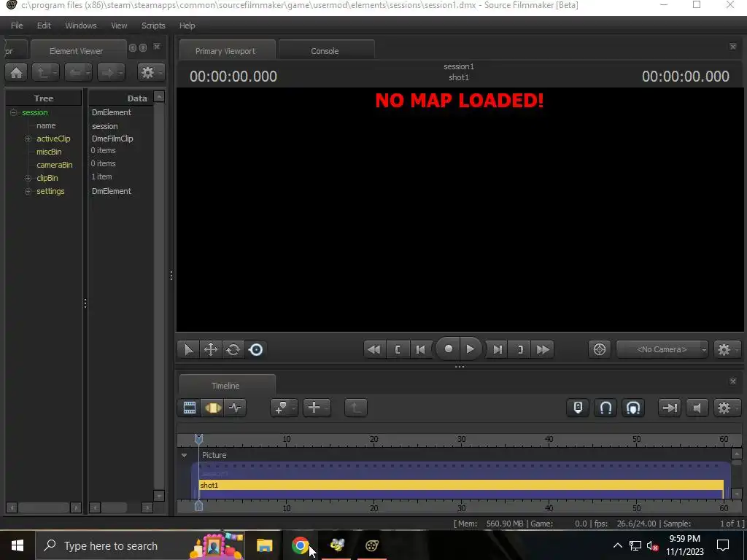Image resolution: width=747 pixels, height=560 pixels.
Task: Choose the screen manipulator circle tool
Action: click(256, 349)
